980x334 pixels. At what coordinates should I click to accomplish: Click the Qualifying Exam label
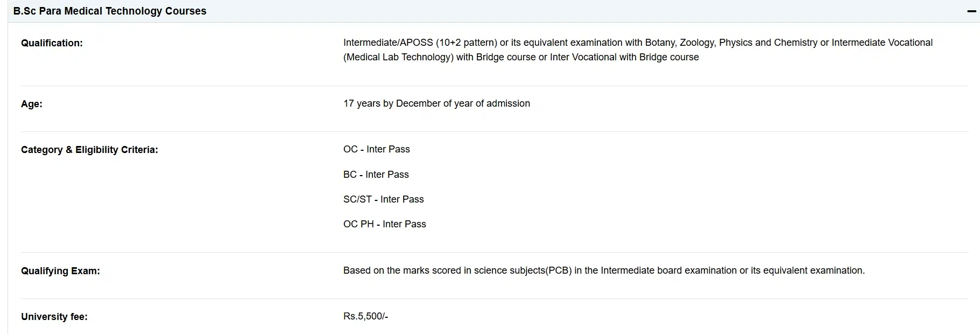point(60,271)
